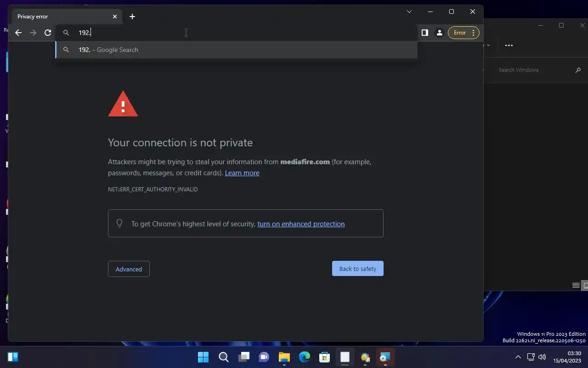The height and width of the screenshot is (368, 588).
Task: Open a new Chrome tab
Action: pos(132,17)
